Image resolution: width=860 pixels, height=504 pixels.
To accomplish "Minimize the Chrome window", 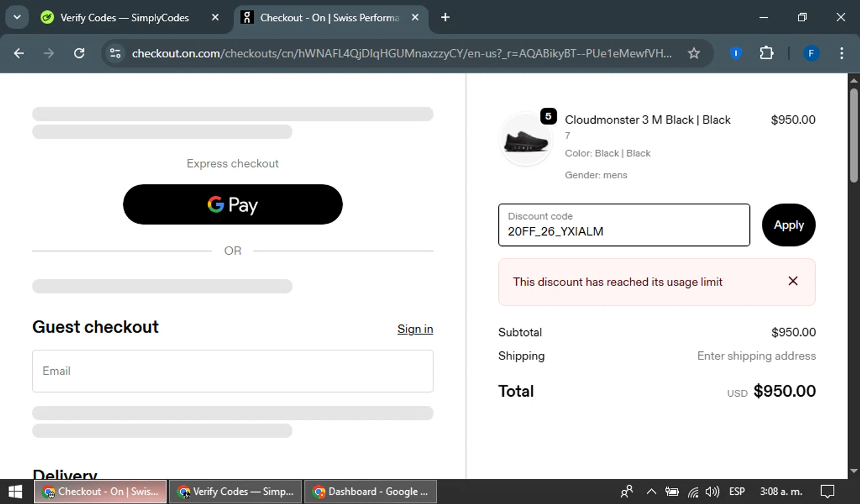I will point(763,17).
